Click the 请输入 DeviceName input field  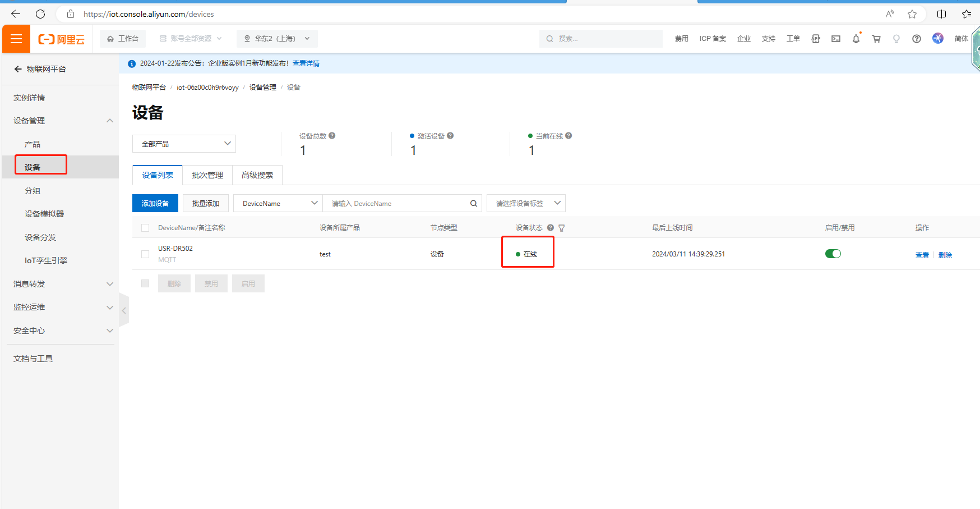[x=397, y=203]
